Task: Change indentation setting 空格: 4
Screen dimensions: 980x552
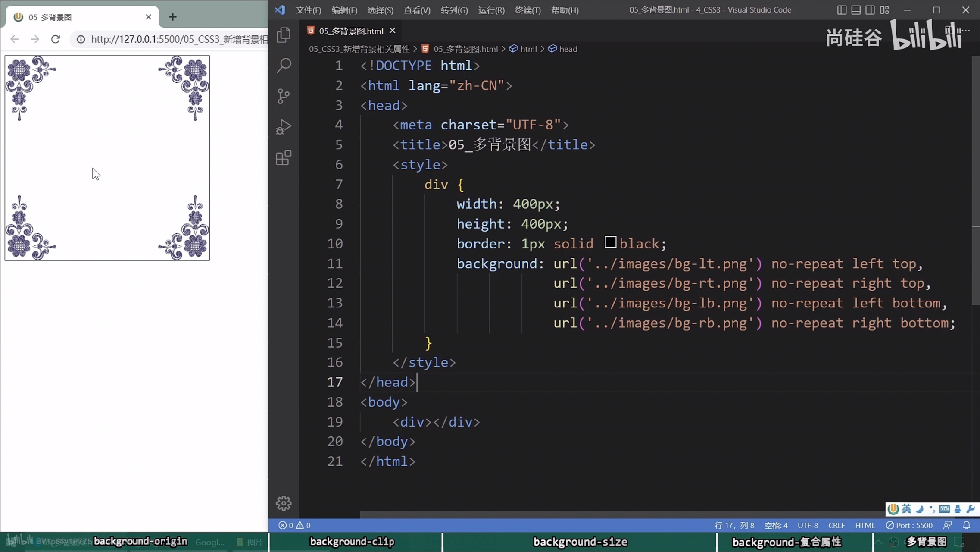Action: (776, 525)
